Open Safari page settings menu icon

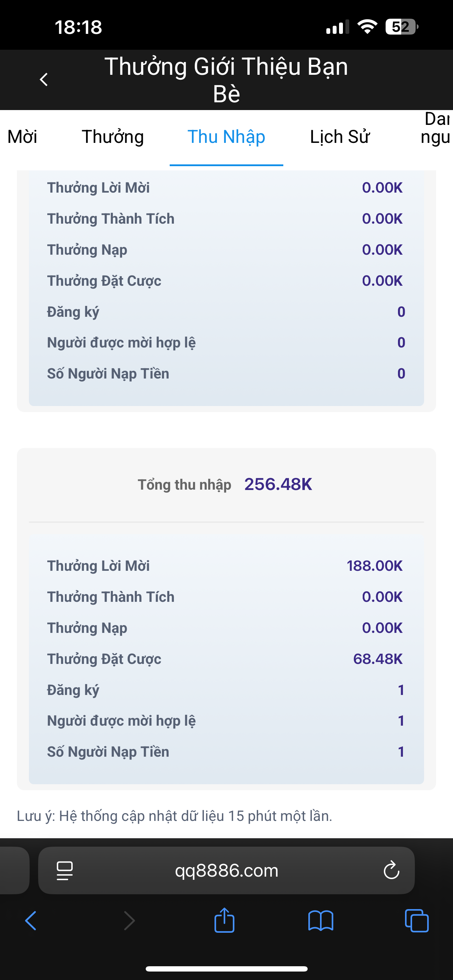click(x=65, y=870)
